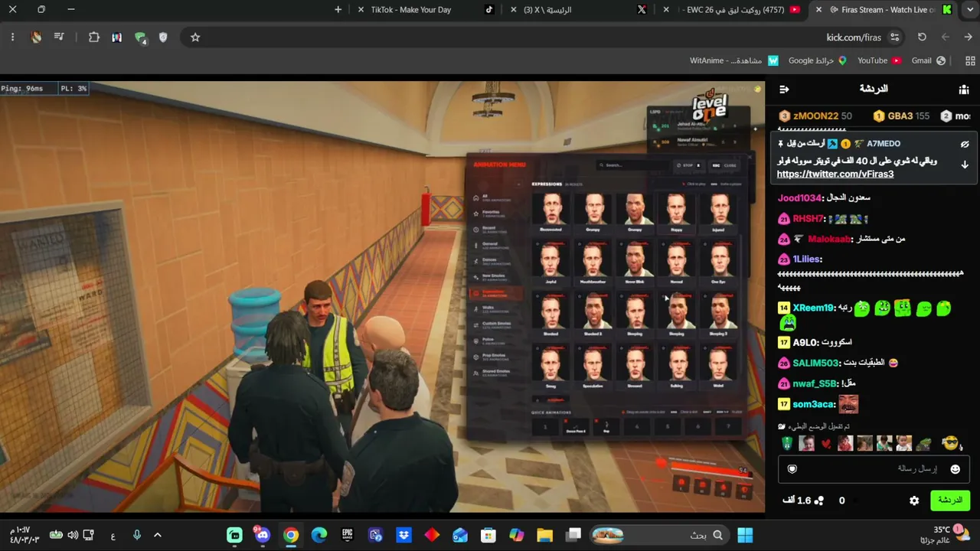The image size is (980, 551).
Task: Open the site information icon in address bar
Action: pyautogui.click(x=894, y=37)
